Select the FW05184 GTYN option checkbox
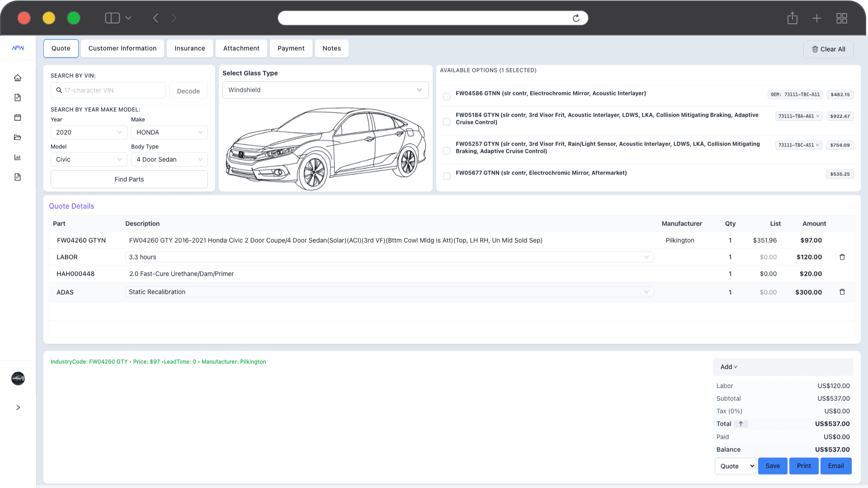The width and height of the screenshot is (868, 488). coord(447,122)
